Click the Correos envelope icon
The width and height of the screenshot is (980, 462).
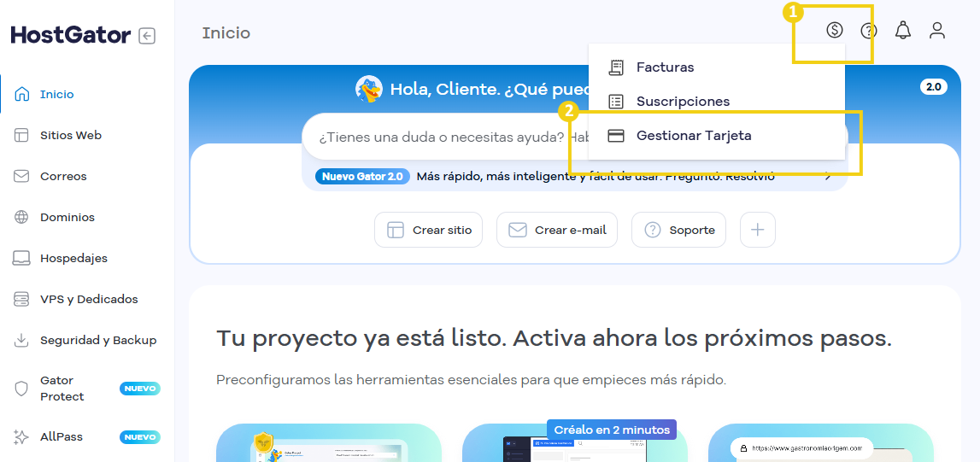[21, 177]
